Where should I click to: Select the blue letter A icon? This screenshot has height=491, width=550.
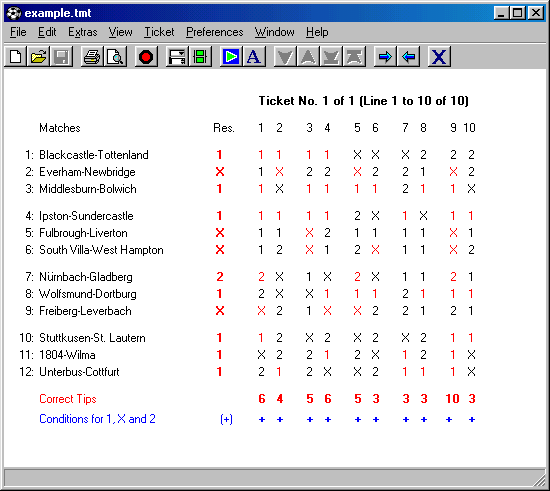(254, 56)
